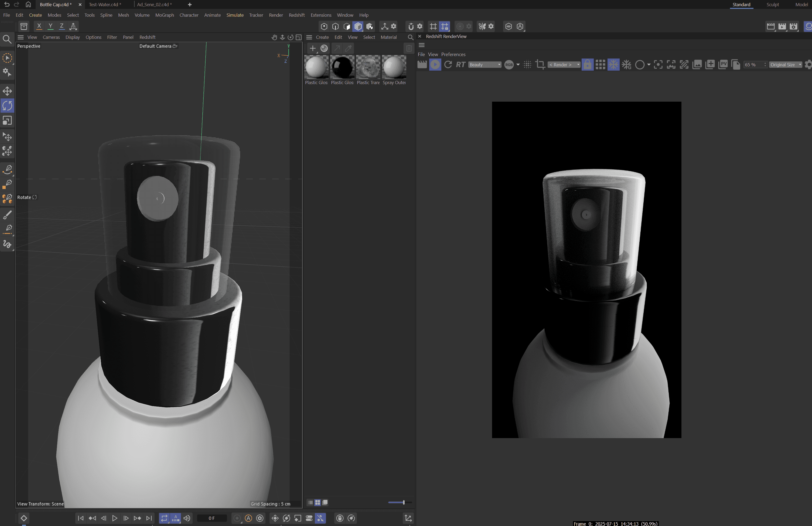Toggle the RenderView lock icon
The image size is (812, 526).
[x=587, y=64]
